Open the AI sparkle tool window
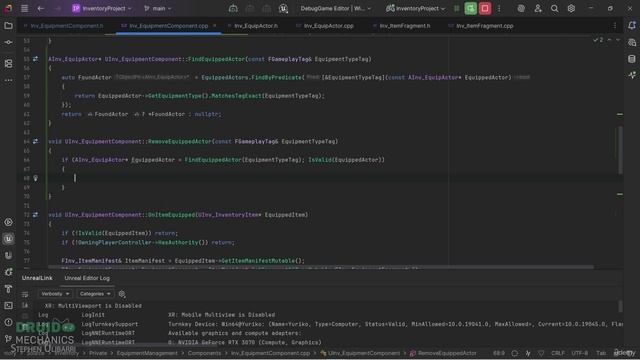The image size is (640, 360). [x=632, y=75]
